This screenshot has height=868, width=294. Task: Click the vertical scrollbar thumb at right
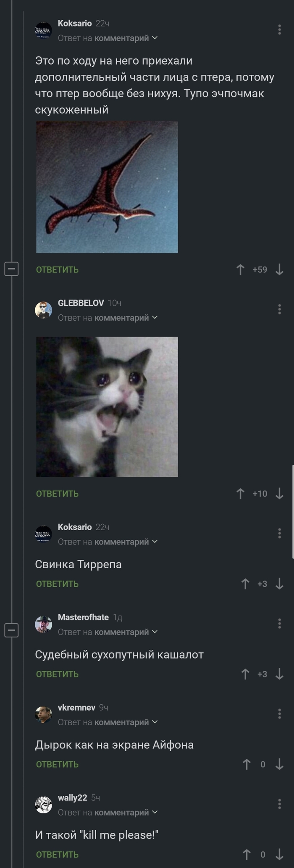(x=292, y=512)
